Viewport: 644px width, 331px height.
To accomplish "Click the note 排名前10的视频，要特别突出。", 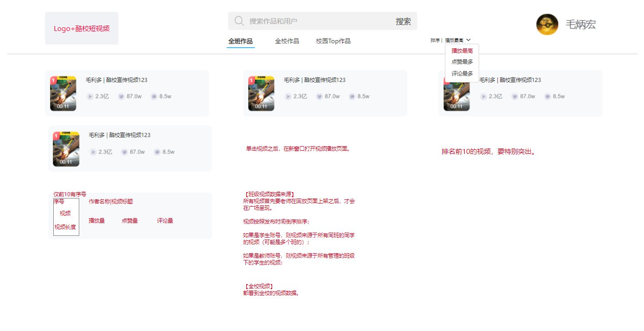I will tap(490, 152).
